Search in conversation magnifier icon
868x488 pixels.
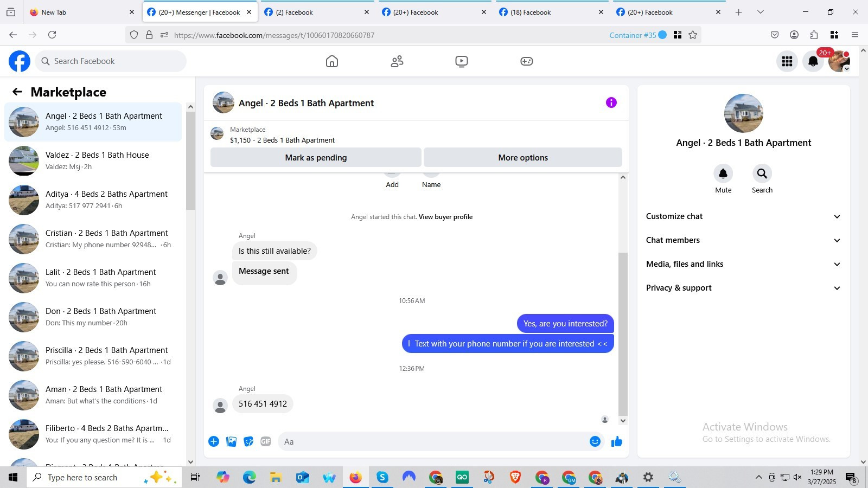click(x=762, y=174)
